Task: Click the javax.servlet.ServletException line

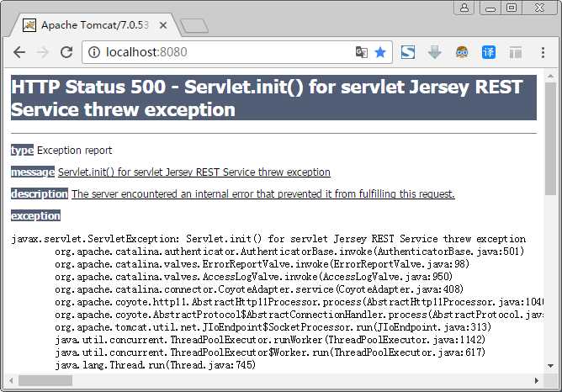Action: [x=268, y=239]
